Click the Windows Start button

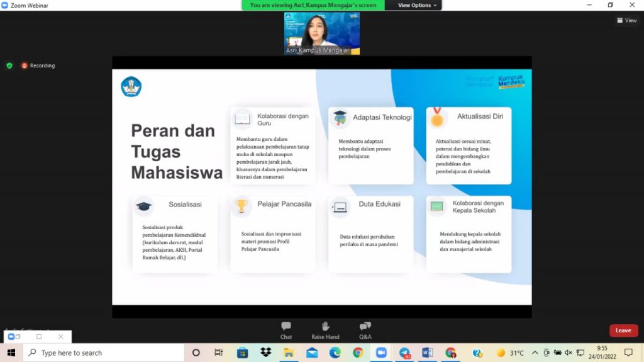11,353
